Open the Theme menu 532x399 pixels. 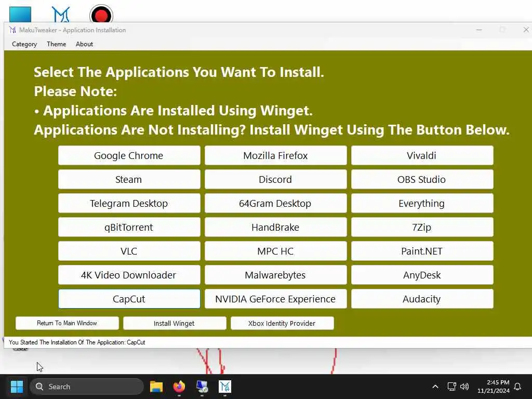[56, 44]
